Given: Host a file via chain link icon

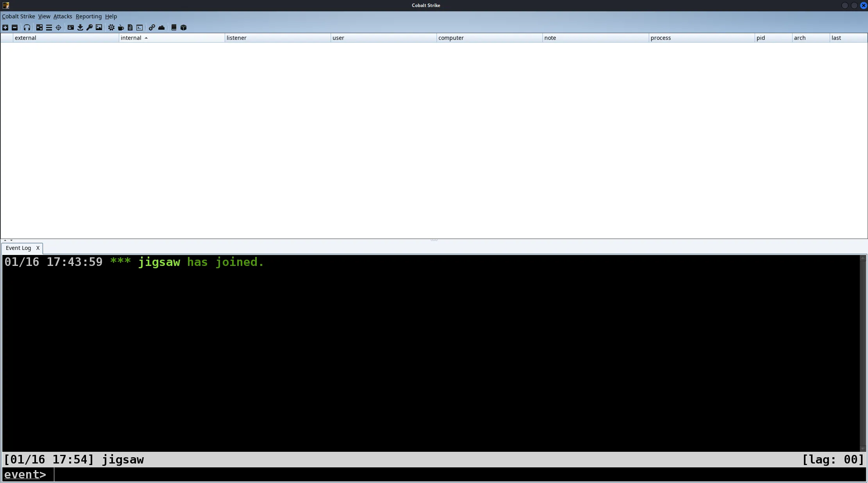Looking at the screenshot, I should click(152, 27).
